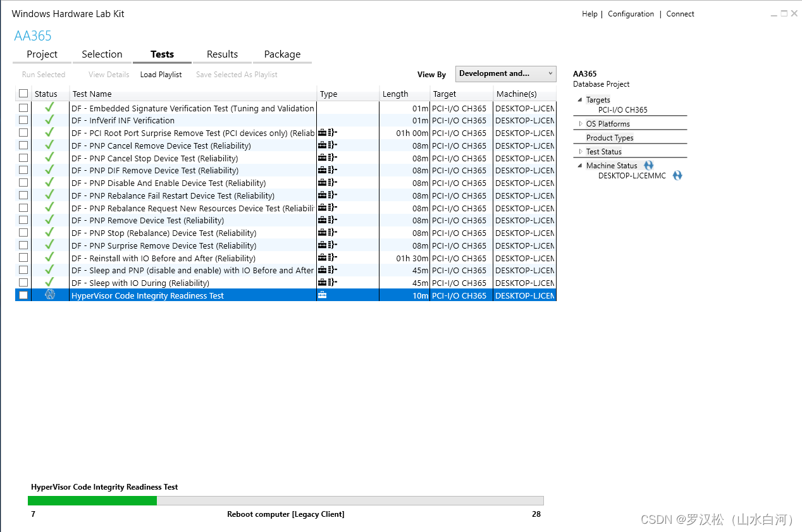Click the type icon for PNP Cancel Stop Device Test

point(328,158)
